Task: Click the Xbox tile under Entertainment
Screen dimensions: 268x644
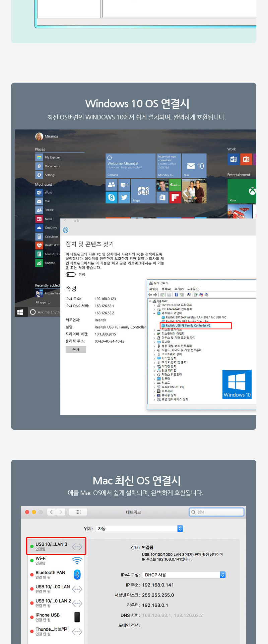Action: pos(241,191)
